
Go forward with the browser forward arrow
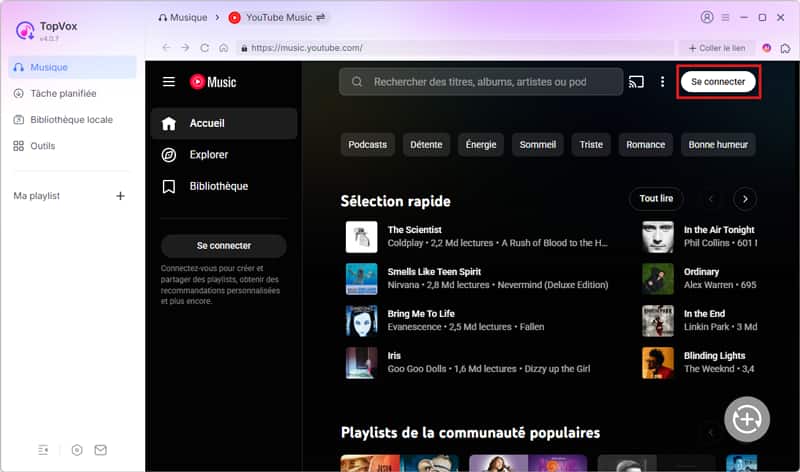coord(185,47)
